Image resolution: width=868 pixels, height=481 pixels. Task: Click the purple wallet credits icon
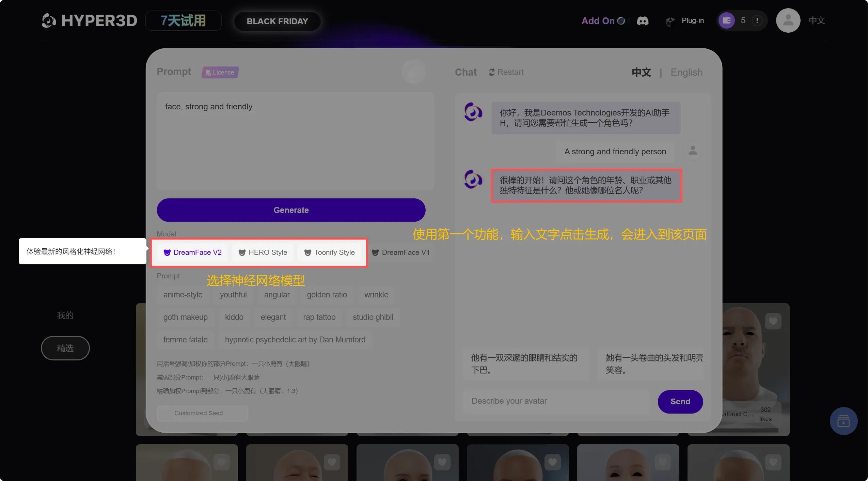coord(727,21)
